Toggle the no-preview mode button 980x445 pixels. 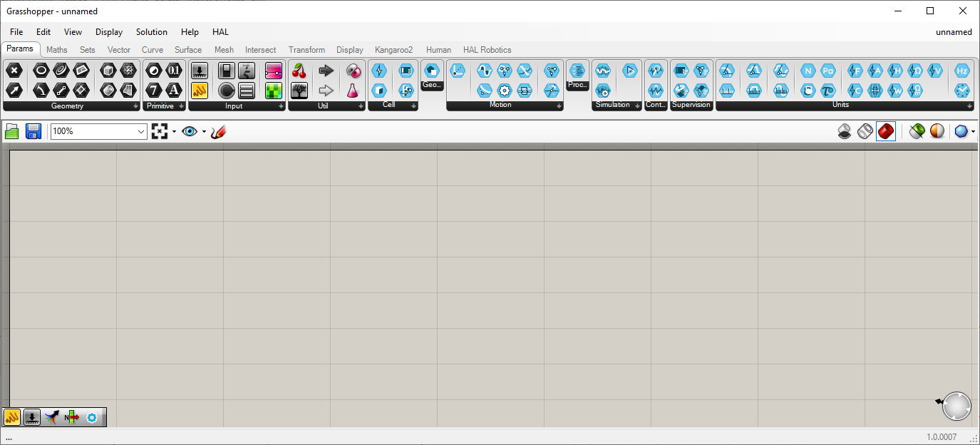click(845, 131)
